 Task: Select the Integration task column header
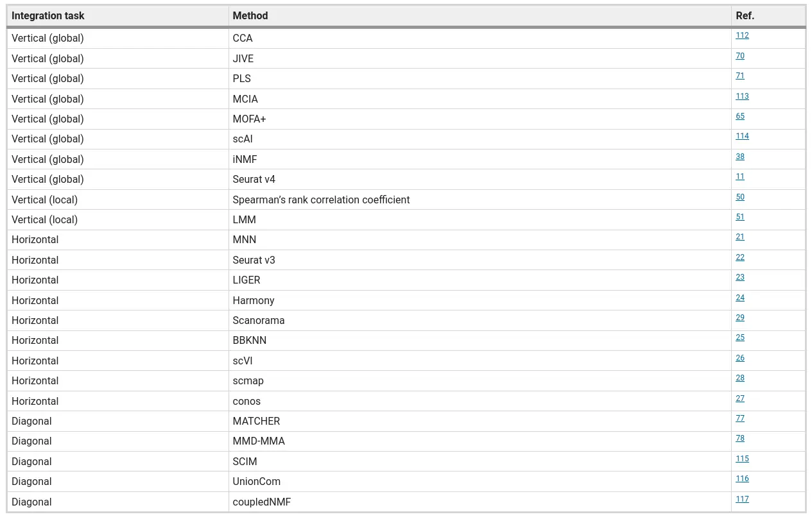coord(117,16)
